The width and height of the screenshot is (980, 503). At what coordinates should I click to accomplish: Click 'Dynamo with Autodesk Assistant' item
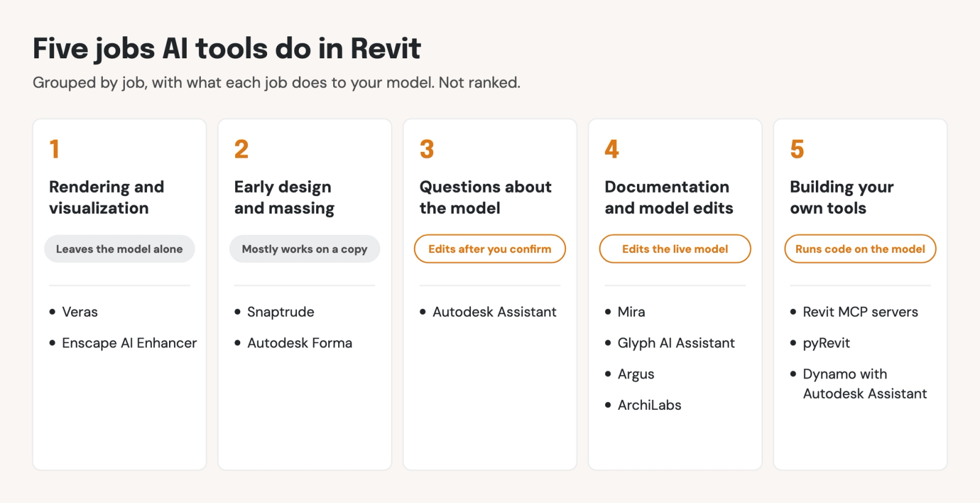[x=864, y=384]
